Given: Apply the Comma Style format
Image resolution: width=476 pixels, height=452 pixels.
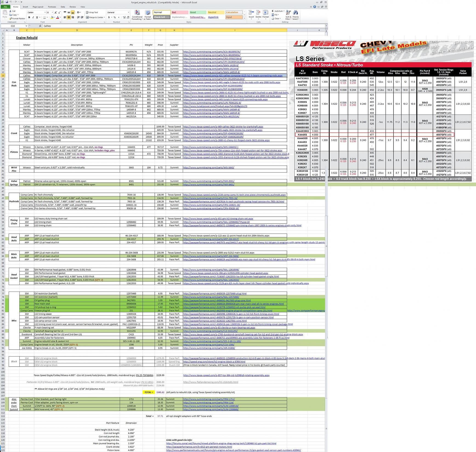Looking at the screenshot, I should point(118,17).
